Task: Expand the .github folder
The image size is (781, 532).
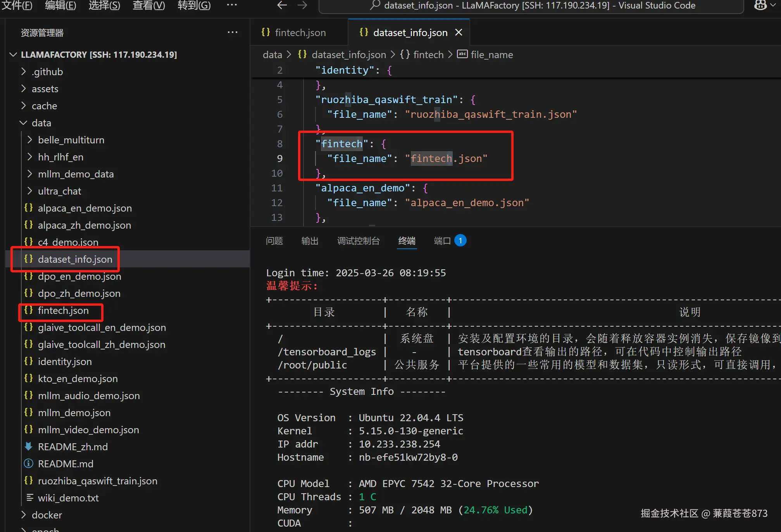Action: (23, 72)
